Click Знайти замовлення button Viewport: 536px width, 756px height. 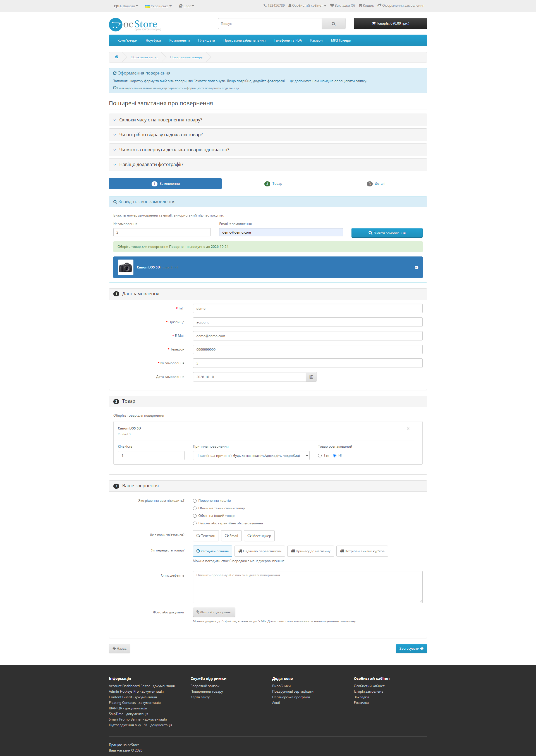[387, 233]
